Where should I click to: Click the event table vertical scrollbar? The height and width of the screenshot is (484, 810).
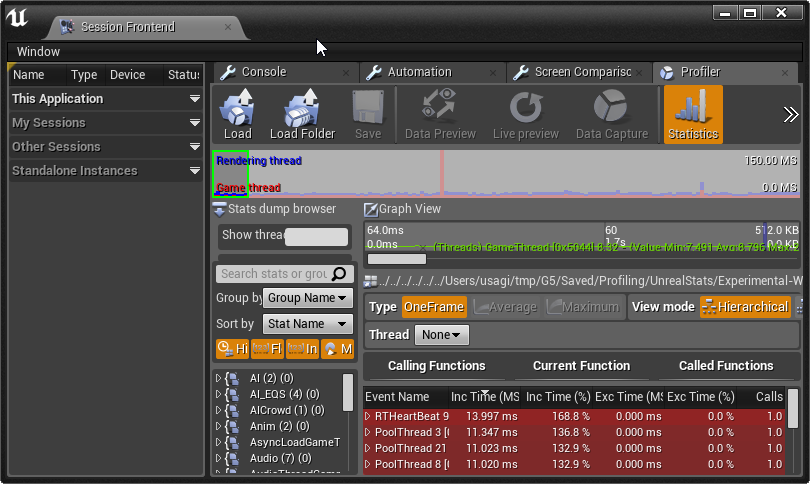pyautogui.click(x=792, y=409)
